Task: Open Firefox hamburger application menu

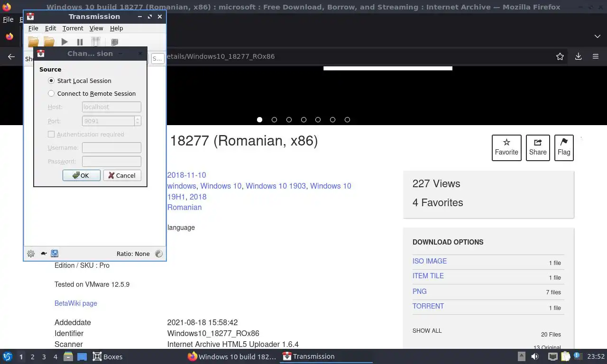Action: 596,56
